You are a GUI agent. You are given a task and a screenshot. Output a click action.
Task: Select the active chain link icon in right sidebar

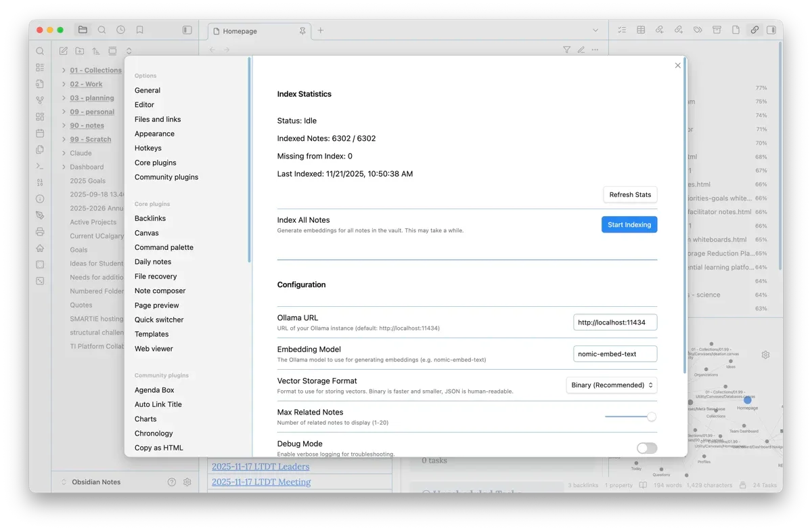tap(754, 30)
